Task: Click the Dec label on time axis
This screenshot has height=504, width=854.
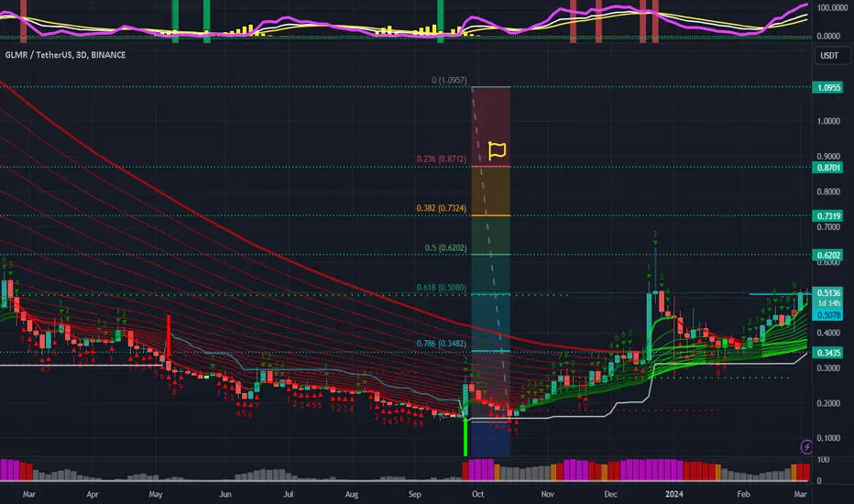Action: click(x=610, y=494)
